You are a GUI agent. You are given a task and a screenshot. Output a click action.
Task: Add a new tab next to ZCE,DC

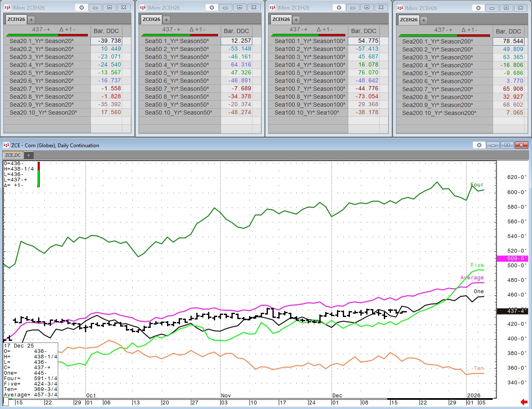point(28,155)
